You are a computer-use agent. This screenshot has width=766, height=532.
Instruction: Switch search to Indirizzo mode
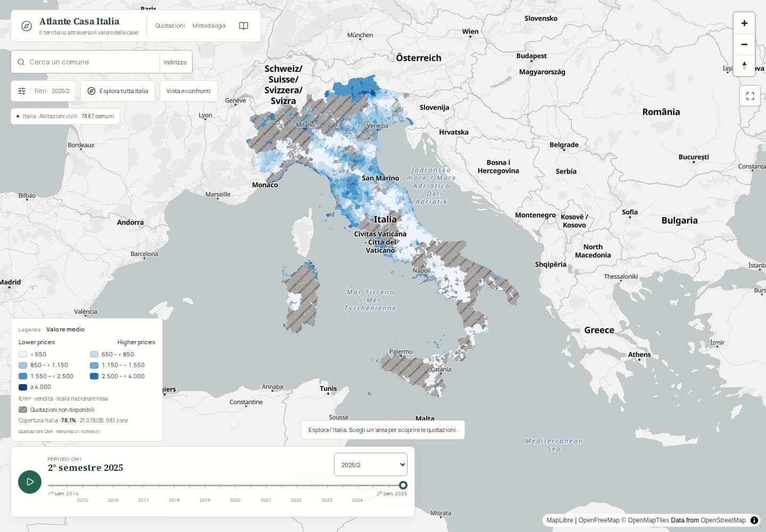tap(175, 62)
